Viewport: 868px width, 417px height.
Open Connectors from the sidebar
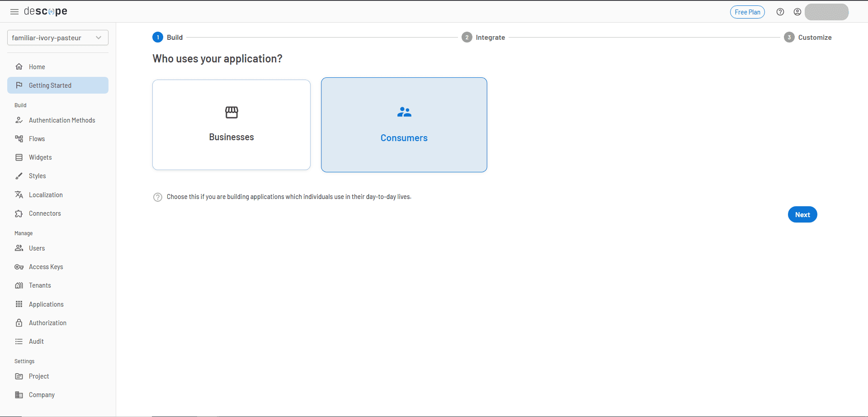[x=19, y=213]
